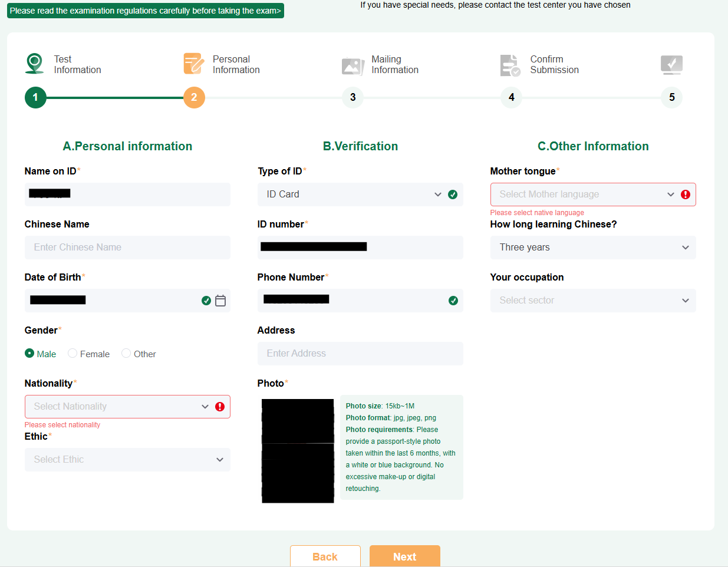Screen dimensions: 728x567
Task: Click the Test Information map pin icon
Action: pos(35,64)
